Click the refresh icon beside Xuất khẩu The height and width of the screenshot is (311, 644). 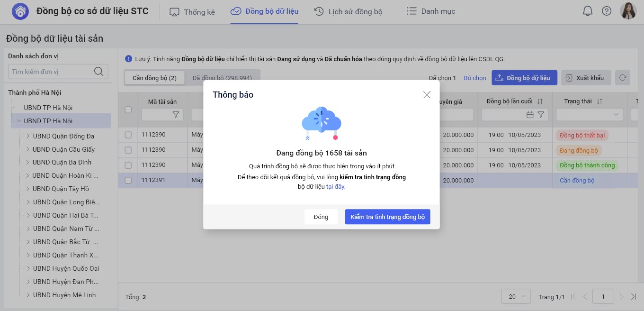[623, 78]
